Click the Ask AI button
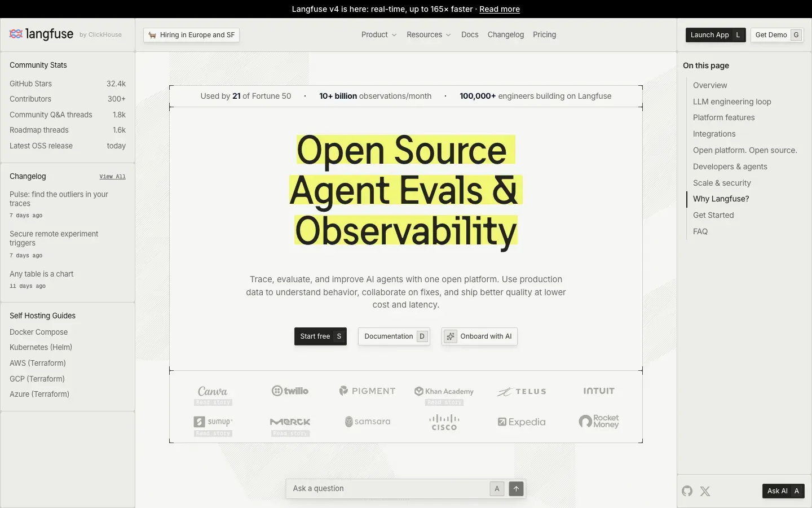812x508 pixels. click(x=783, y=491)
